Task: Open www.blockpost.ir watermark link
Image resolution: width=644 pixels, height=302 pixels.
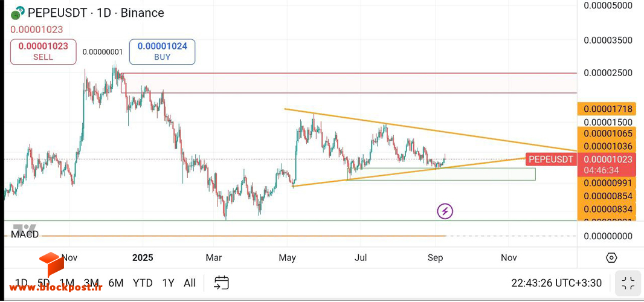Action: click(x=51, y=288)
